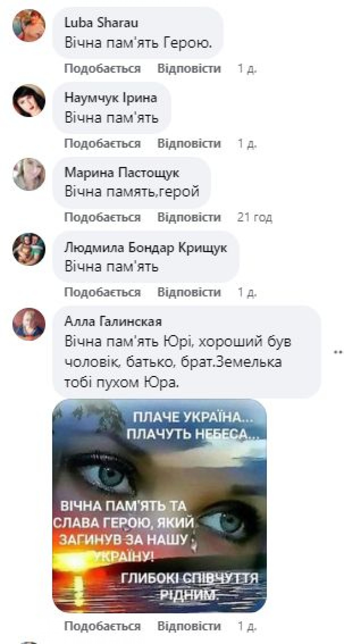Open Людмила Бондар Крищук's avatar
This screenshot has height=644, width=344.
pos(29,249)
